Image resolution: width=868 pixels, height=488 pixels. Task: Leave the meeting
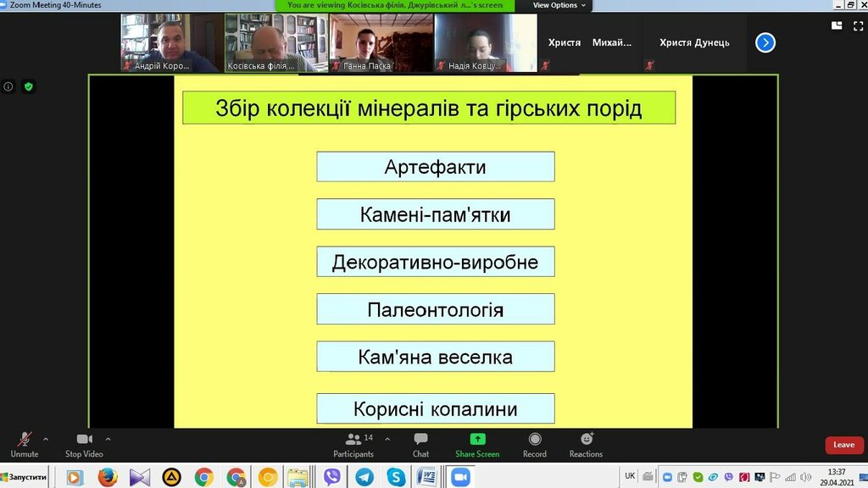[843, 445]
